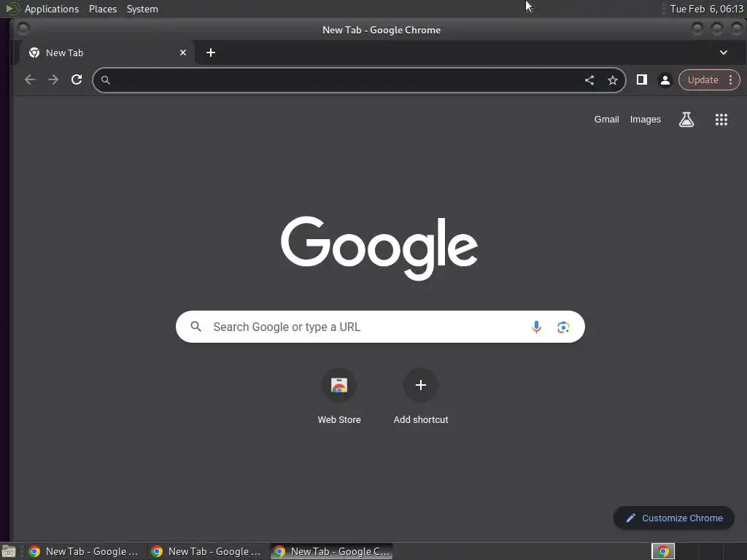Add a new shortcut tile
The height and width of the screenshot is (560, 747).
pos(421,385)
